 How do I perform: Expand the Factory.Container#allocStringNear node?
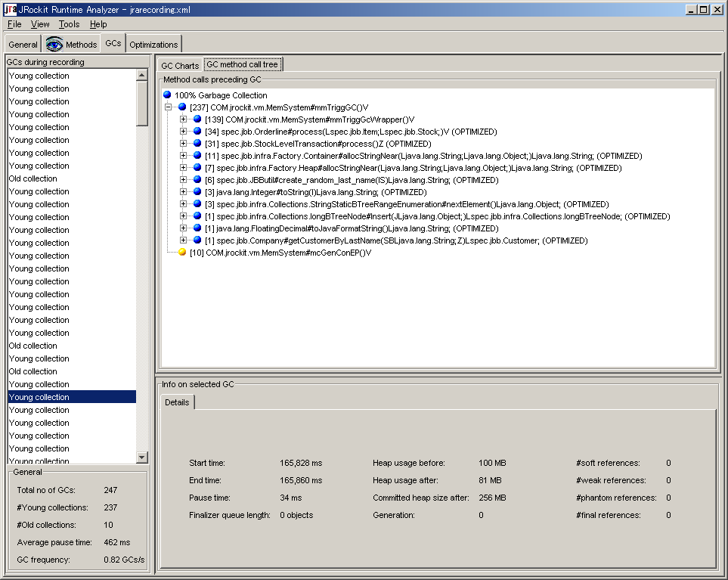click(184, 156)
